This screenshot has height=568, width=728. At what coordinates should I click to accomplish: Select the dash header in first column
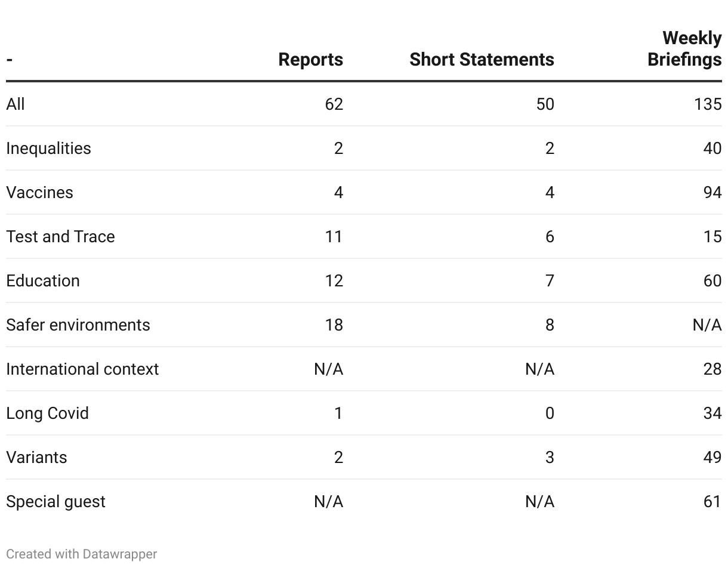(10, 60)
